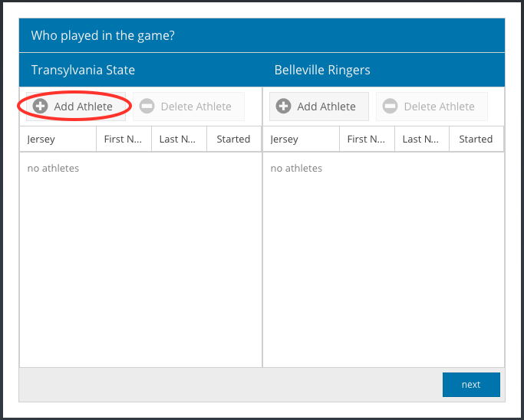Sort by Jersey column for Transylvania State
524x420 pixels.
pos(58,139)
